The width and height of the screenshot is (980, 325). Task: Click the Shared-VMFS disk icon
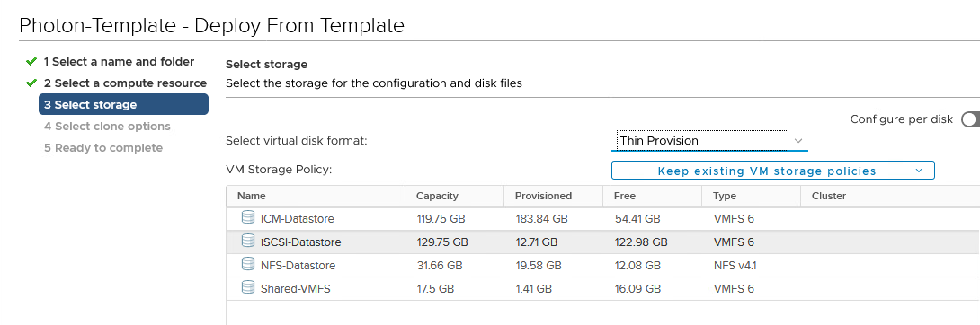[x=248, y=287]
